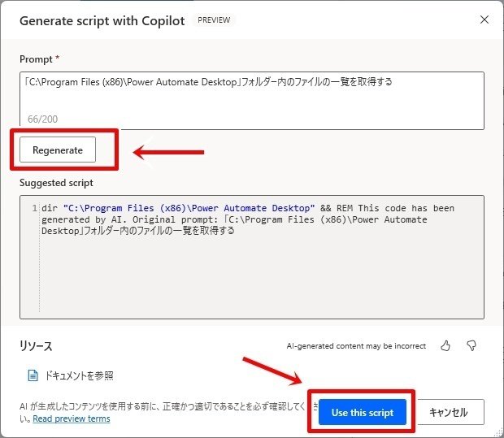Click the AI-generated content may be incorrect notice
The image size is (504, 438).
tap(356, 346)
